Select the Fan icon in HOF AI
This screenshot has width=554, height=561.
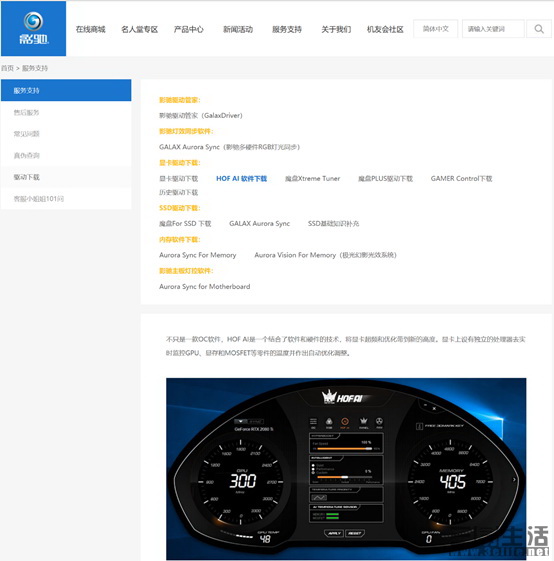(x=379, y=421)
